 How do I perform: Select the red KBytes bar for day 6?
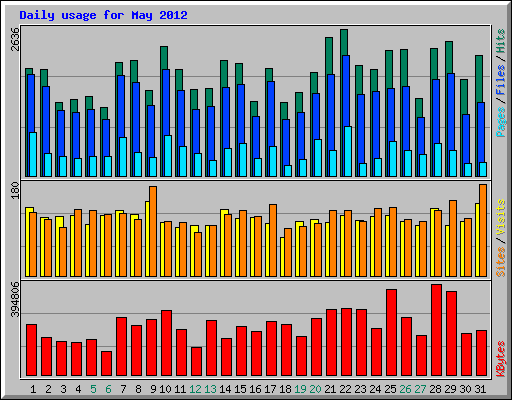(106, 363)
